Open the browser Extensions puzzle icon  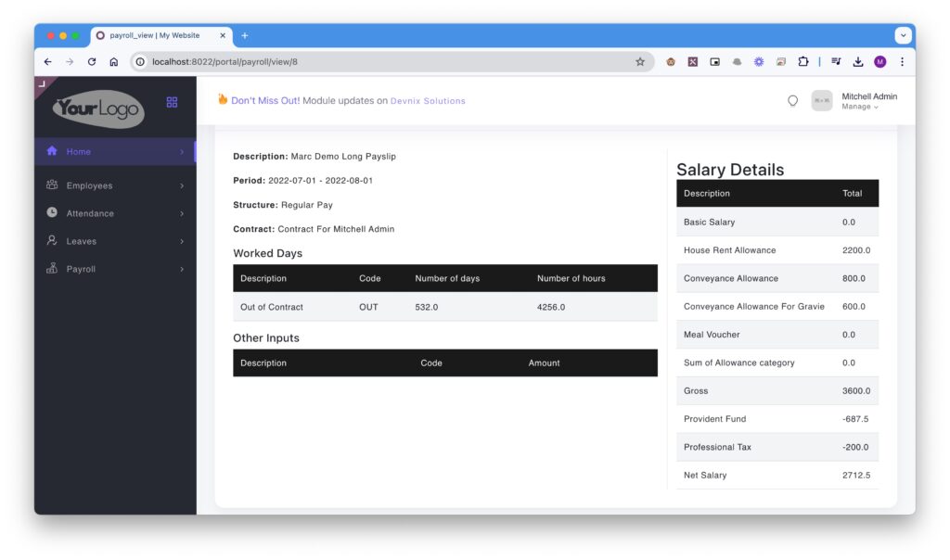click(803, 62)
